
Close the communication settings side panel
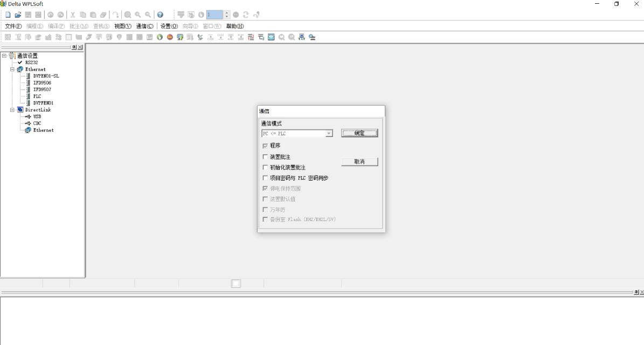pos(80,47)
